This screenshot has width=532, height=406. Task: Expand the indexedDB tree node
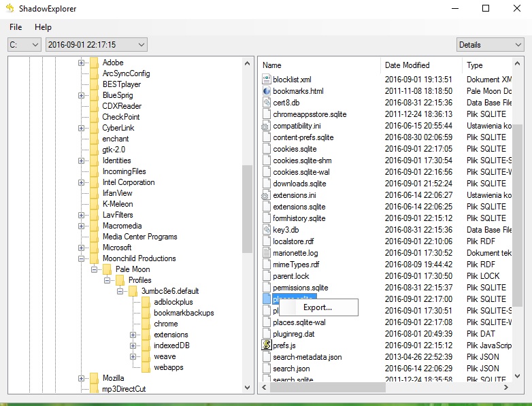pyautogui.click(x=133, y=345)
